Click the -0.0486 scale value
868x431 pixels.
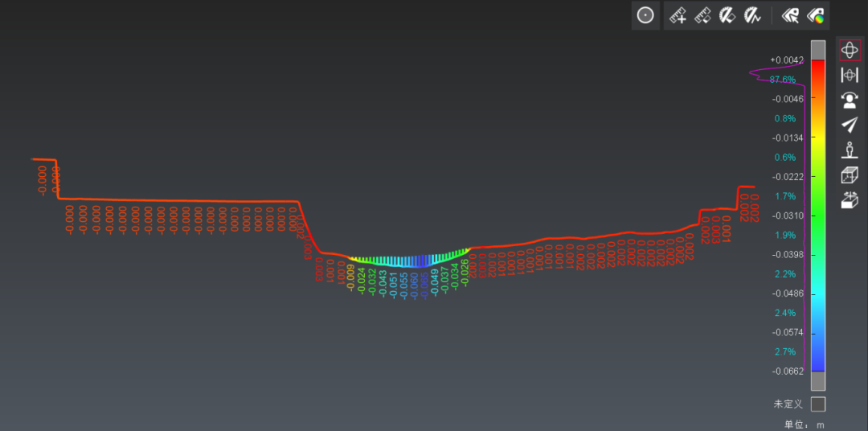787,293
